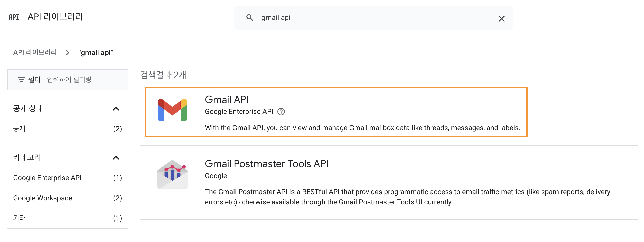Go to API 라이브러리 breadcrumb link
The image size is (644, 242).
tap(35, 52)
